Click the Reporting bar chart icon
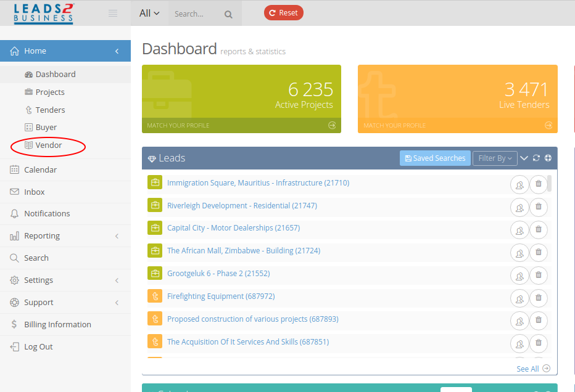The width and height of the screenshot is (575, 392). pyautogui.click(x=14, y=236)
